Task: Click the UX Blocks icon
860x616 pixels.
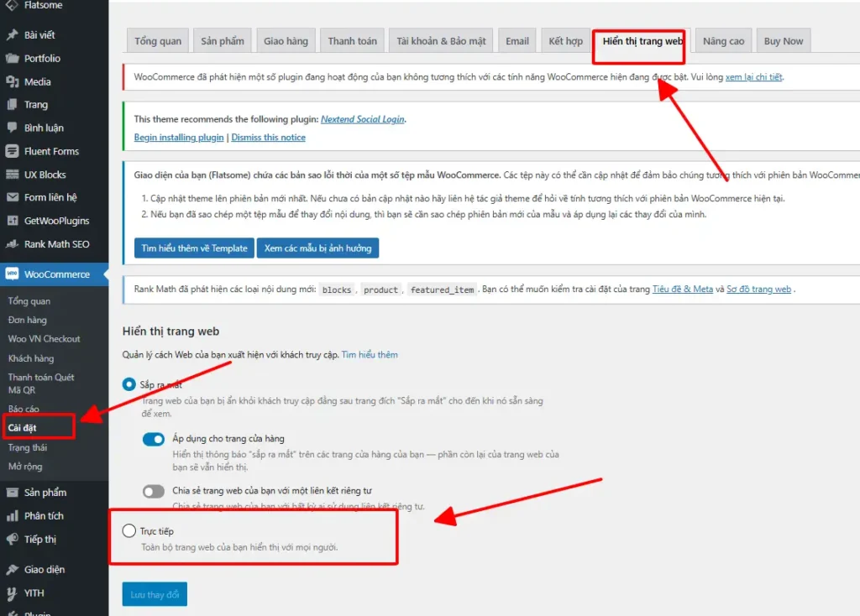Action: coord(12,175)
